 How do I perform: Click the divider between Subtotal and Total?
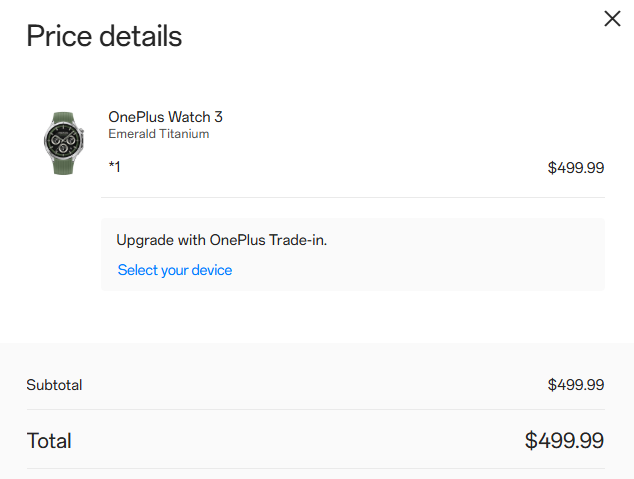[315, 409]
